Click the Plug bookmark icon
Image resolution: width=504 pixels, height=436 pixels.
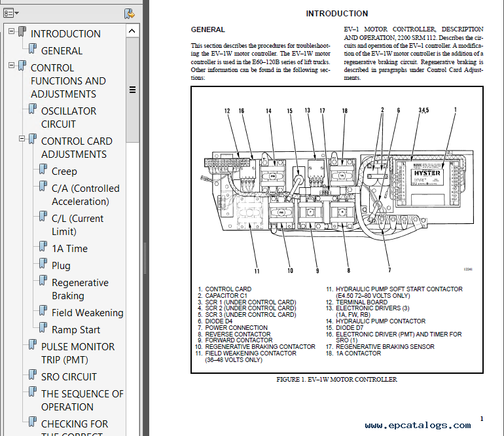tap(43, 263)
